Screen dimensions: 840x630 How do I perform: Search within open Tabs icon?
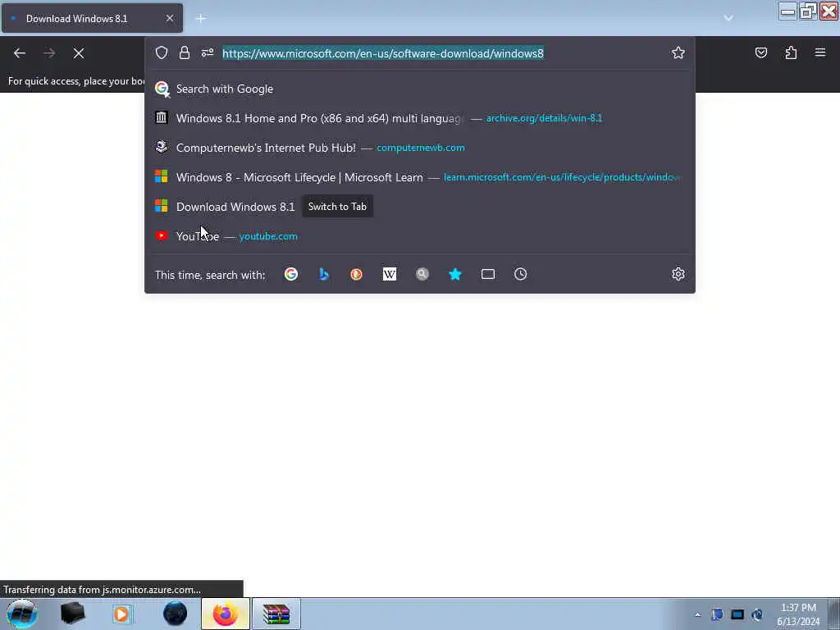pos(488,274)
